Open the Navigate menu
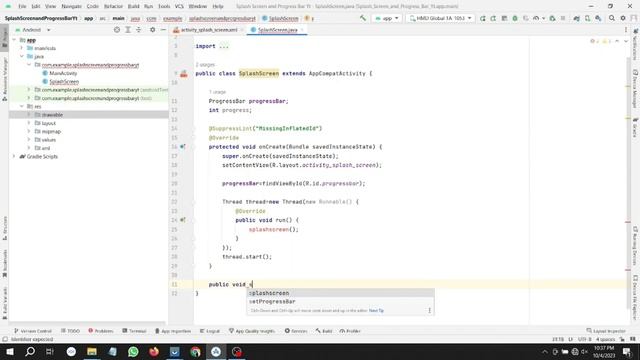This screenshot has width=640, height=360. (x=71, y=7)
